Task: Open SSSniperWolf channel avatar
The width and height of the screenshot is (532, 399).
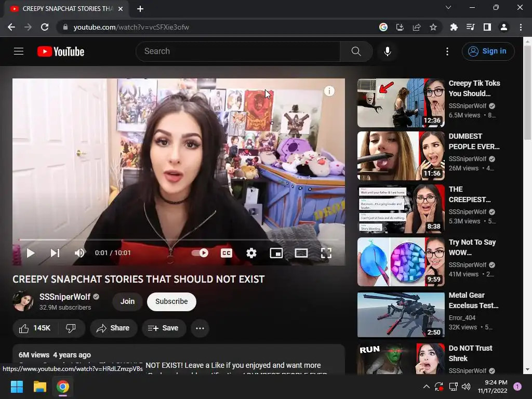Action: coord(23,301)
